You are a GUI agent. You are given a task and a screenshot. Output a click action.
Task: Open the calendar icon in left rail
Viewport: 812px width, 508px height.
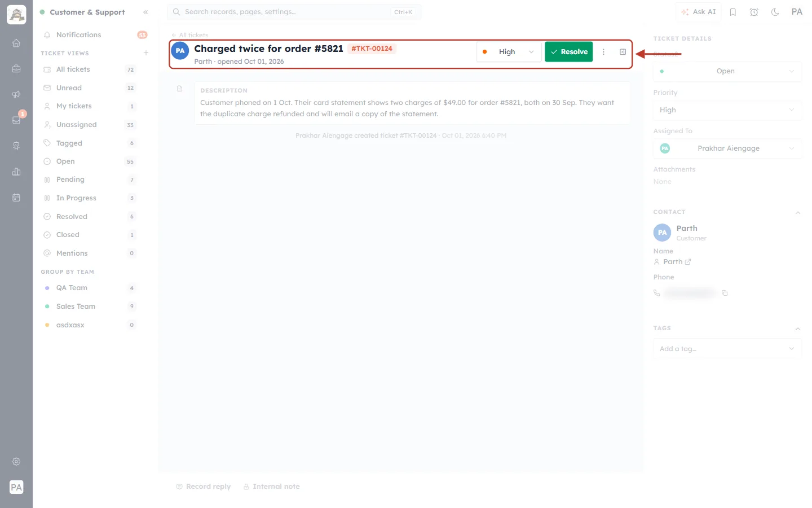[16, 198]
